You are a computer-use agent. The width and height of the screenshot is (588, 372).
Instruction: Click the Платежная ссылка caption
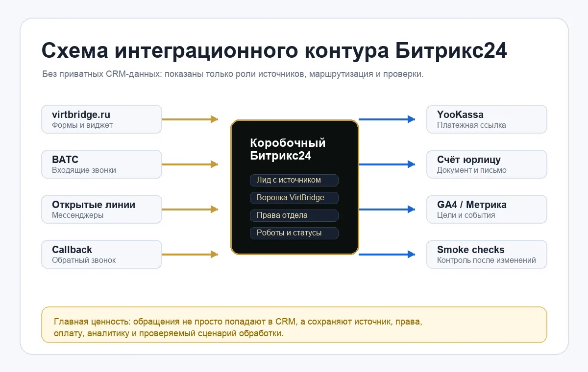click(x=471, y=125)
